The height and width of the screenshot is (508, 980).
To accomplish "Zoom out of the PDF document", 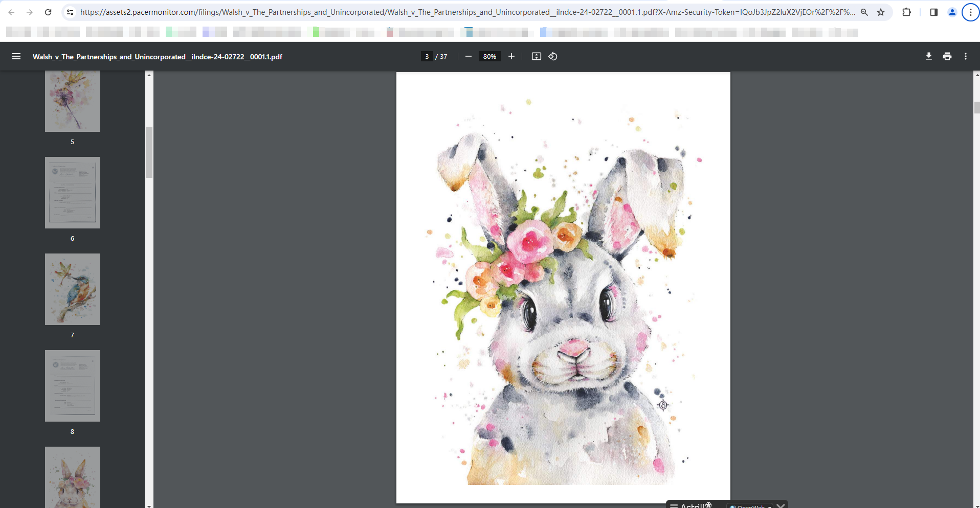I will pyautogui.click(x=468, y=56).
